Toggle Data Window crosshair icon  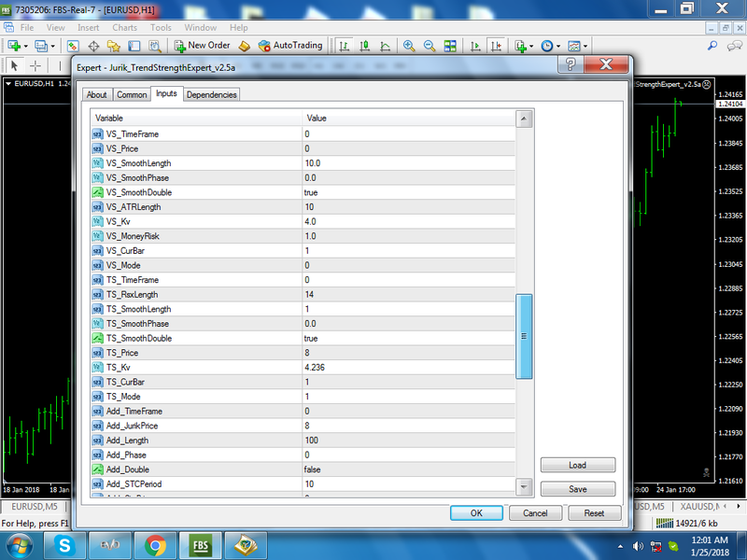[x=93, y=46]
